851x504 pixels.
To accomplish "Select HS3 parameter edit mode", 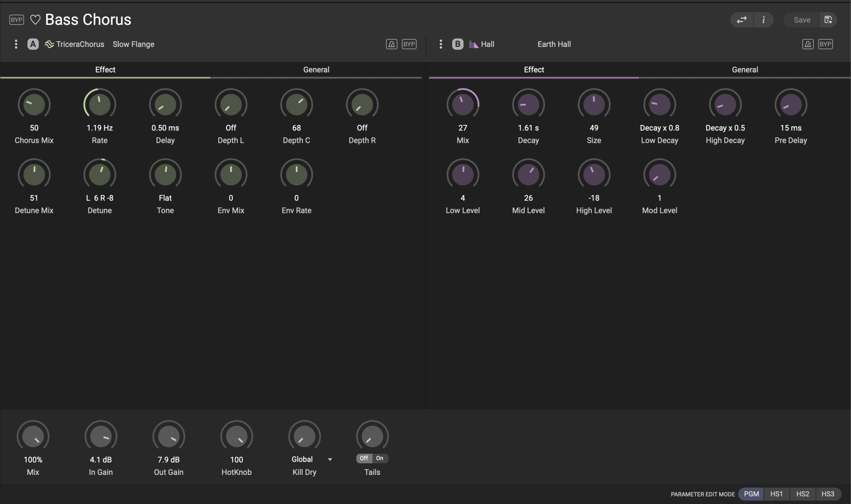I will pyautogui.click(x=828, y=494).
